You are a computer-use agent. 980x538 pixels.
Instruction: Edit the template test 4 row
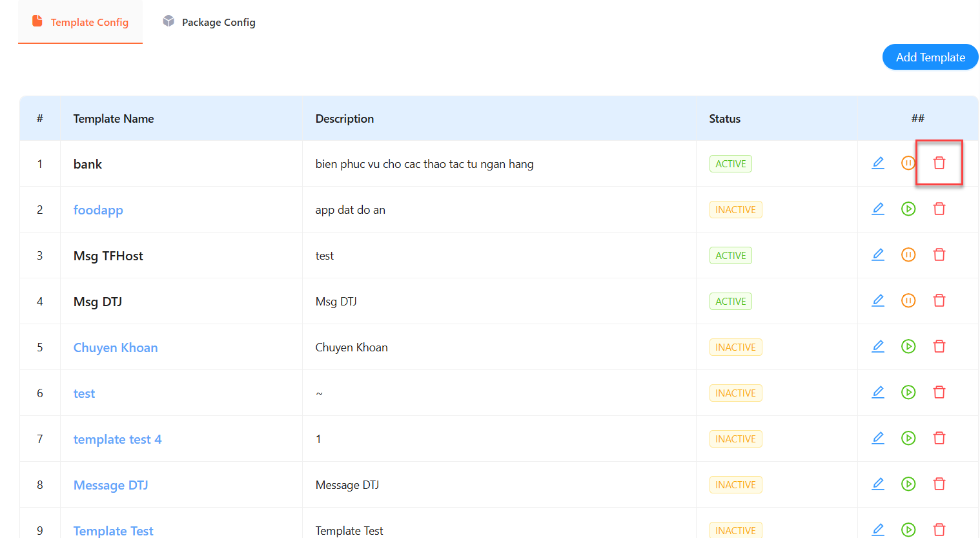coord(878,438)
